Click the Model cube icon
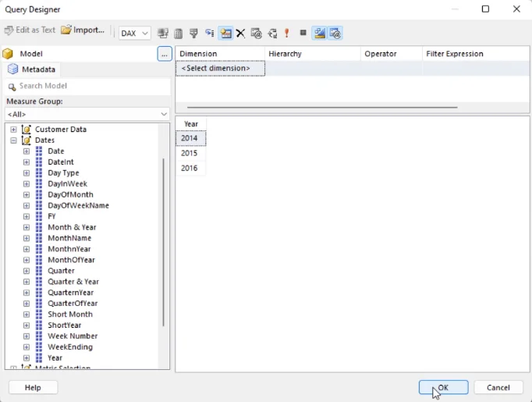The height and width of the screenshot is (402, 532). 8,54
